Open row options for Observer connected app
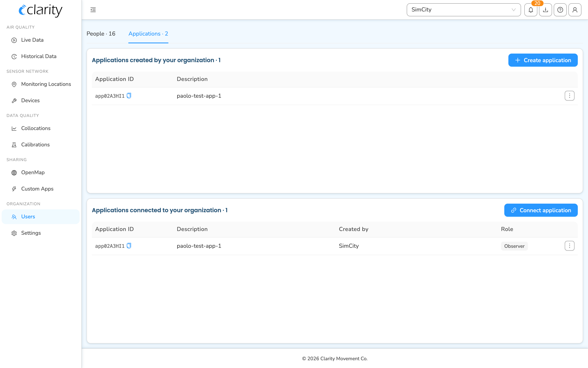The width and height of the screenshot is (588, 368). coord(569,246)
